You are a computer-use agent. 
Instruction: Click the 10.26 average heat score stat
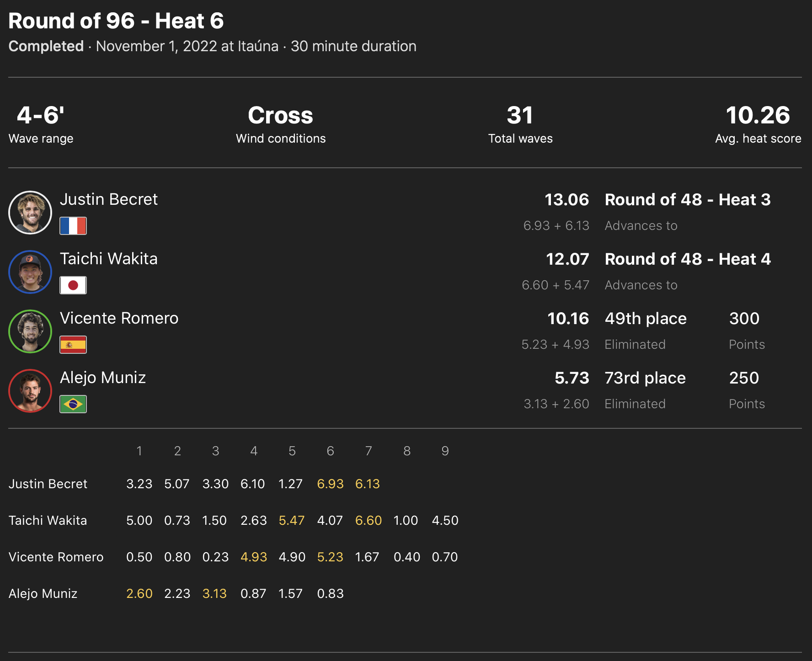[x=758, y=115]
